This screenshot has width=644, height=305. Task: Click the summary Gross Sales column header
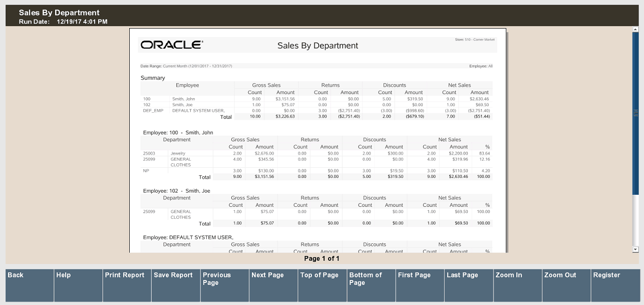266,85
